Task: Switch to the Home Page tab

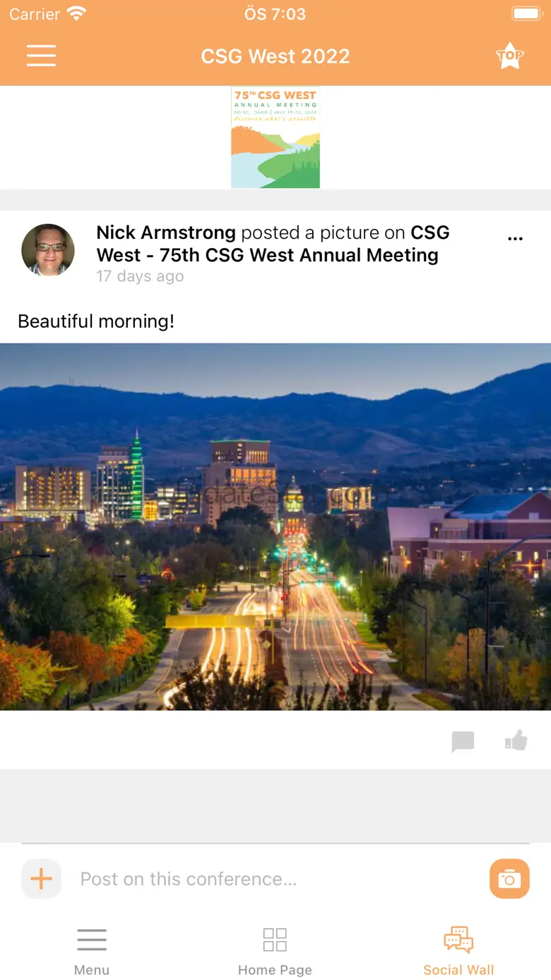Action: (275, 951)
